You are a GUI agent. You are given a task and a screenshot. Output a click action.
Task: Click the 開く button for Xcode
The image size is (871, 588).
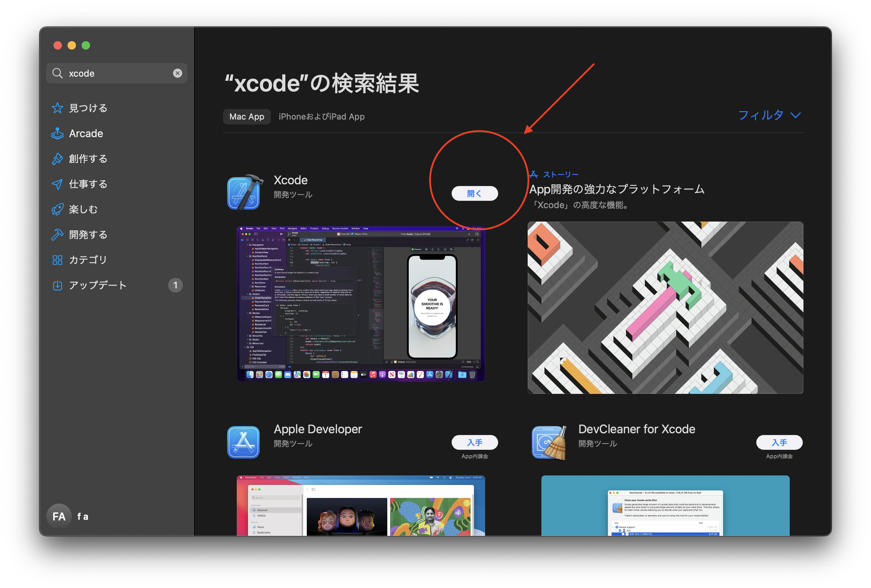pyautogui.click(x=475, y=193)
